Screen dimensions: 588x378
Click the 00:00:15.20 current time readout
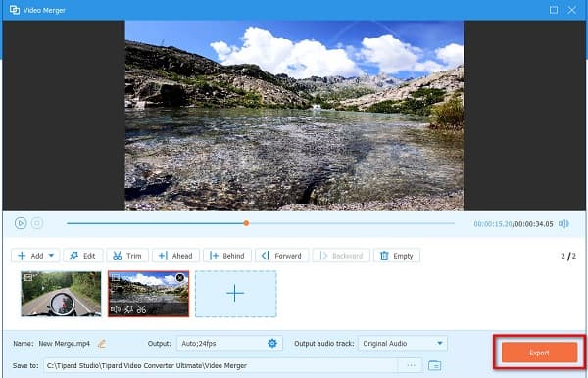point(492,224)
